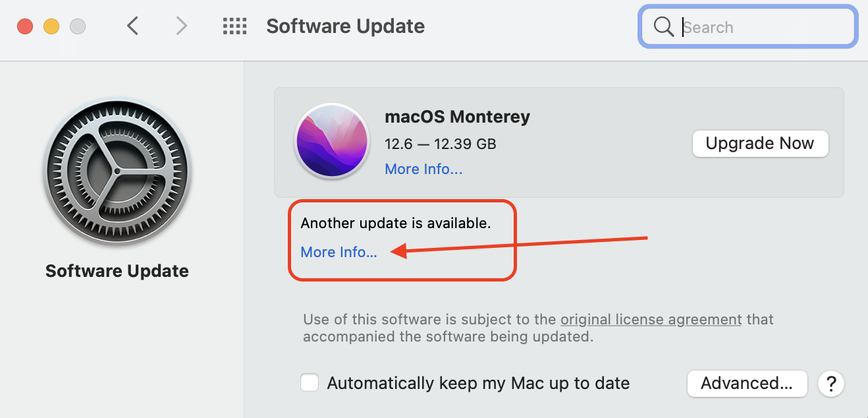The image size is (868, 418).
Task: Click More Info for the other available update
Action: (x=339, y=252)
